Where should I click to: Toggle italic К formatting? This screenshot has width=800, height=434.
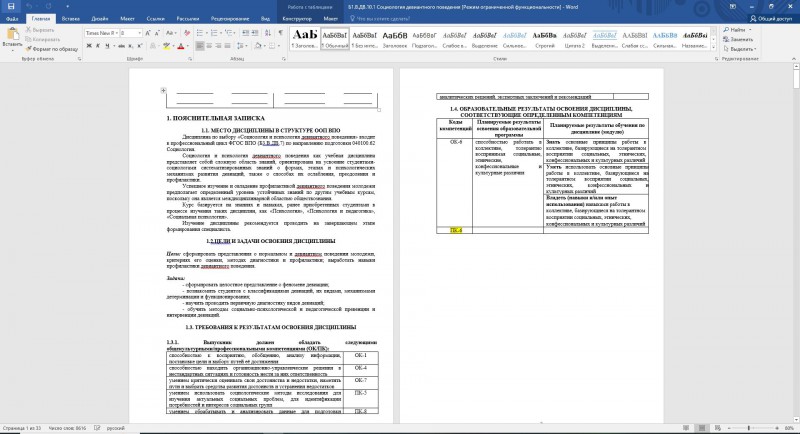[98, 46]
